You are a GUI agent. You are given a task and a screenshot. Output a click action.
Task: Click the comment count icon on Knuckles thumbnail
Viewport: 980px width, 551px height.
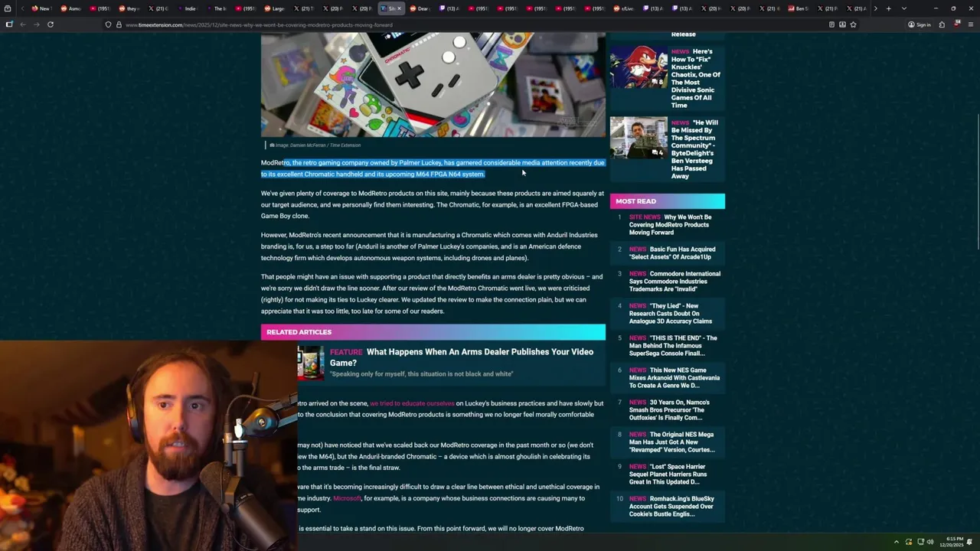pyautogui.click(x=658, y=82)
